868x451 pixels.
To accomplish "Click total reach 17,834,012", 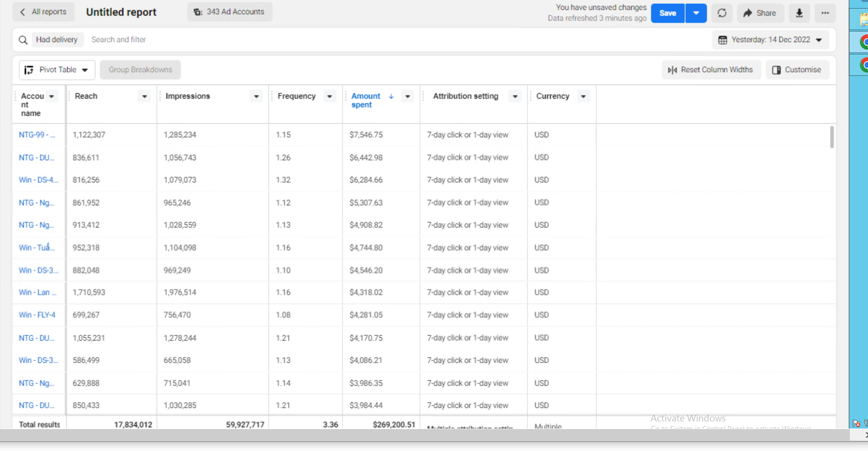I will point(133,424).
